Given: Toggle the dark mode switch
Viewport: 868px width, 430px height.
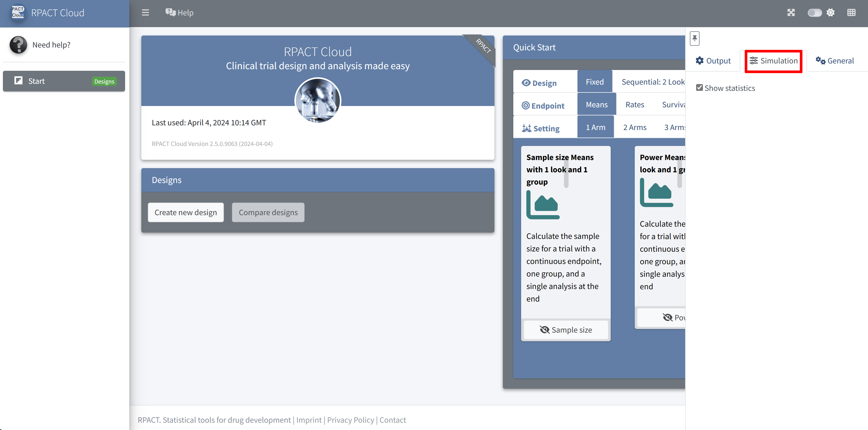Looking at the screenshot, I should (x=814, y=13).
